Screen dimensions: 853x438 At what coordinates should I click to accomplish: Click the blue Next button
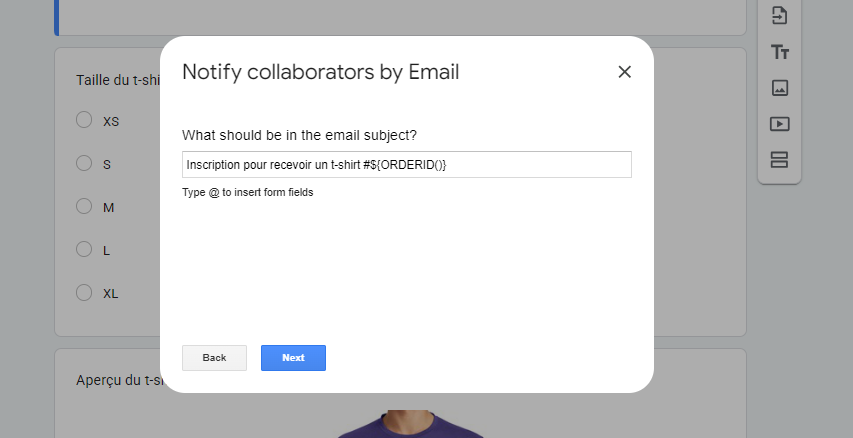point(293,358)
